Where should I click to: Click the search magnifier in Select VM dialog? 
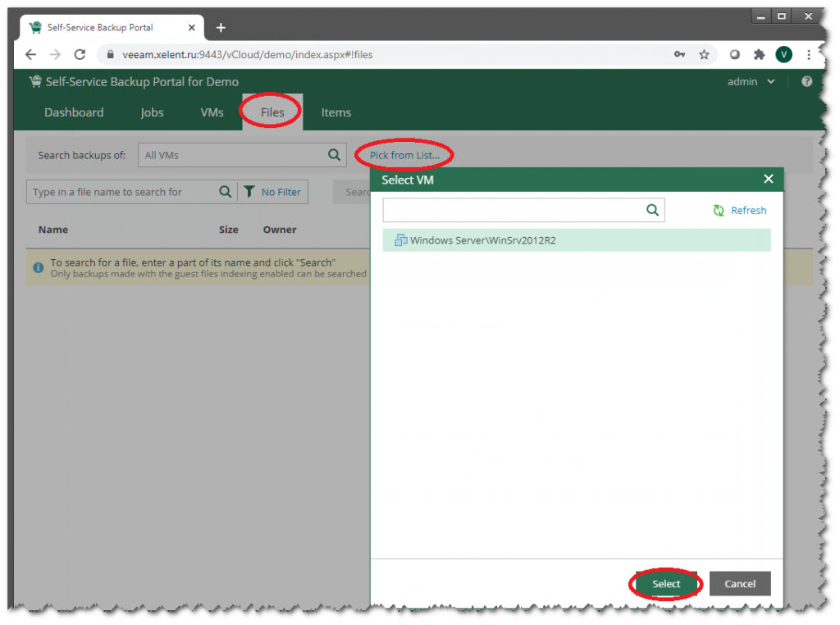[652, 210]
